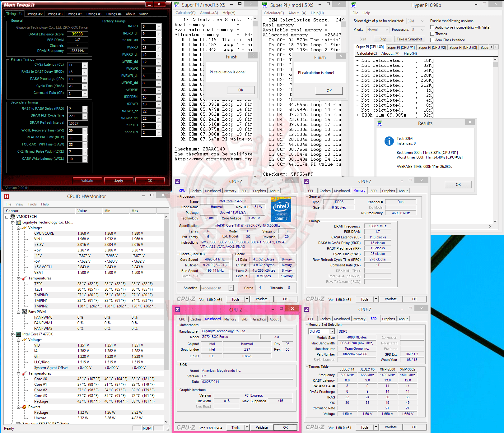
Task: Click the title icon of the CPU-Z window showing Memory tab
Action: click(x=306, y=181)
